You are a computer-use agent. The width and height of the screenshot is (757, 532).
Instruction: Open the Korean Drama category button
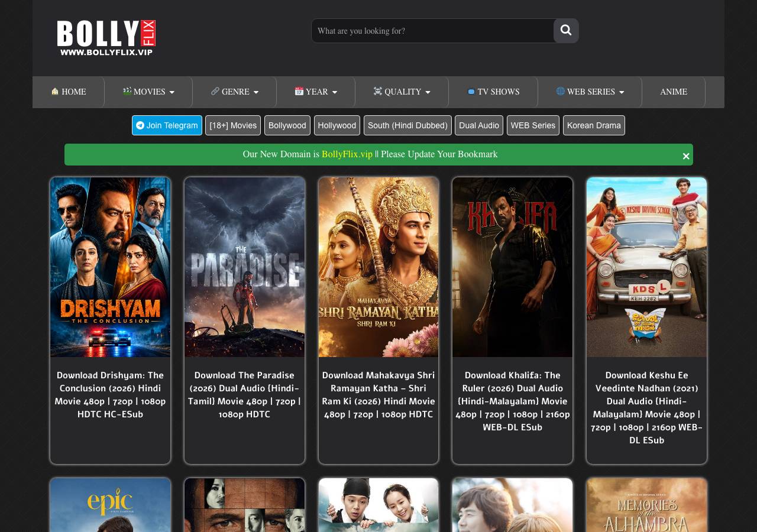pos(594,125)
